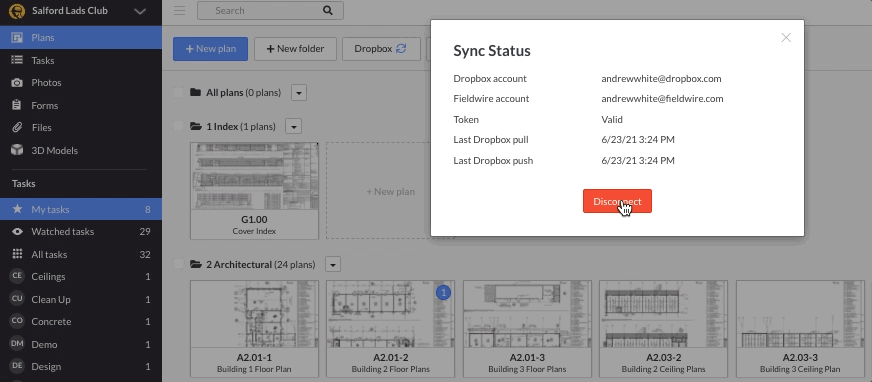Viewport: 872px width, 382px height.
Task: Select My tasks filter
Action: pyautogui.click(x=81, y=209)
